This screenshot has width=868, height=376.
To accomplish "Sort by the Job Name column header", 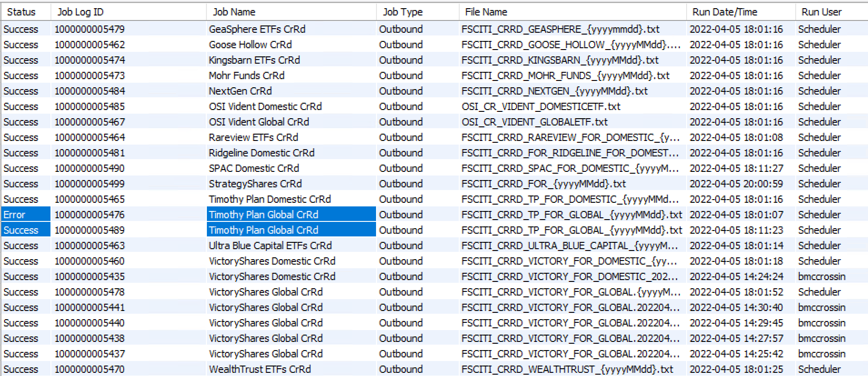I will [291, 12].
